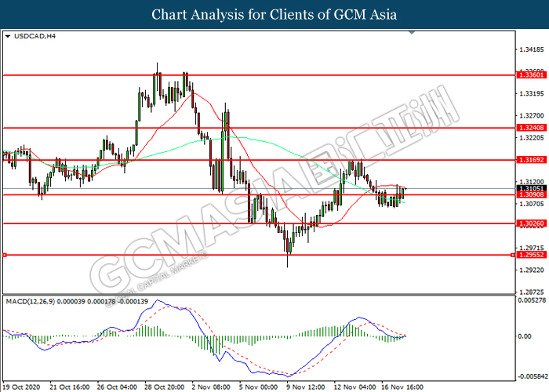Click the 21 Oct 16:00 time label
Viewport: 549px width, 392px height.
(69, 387)
